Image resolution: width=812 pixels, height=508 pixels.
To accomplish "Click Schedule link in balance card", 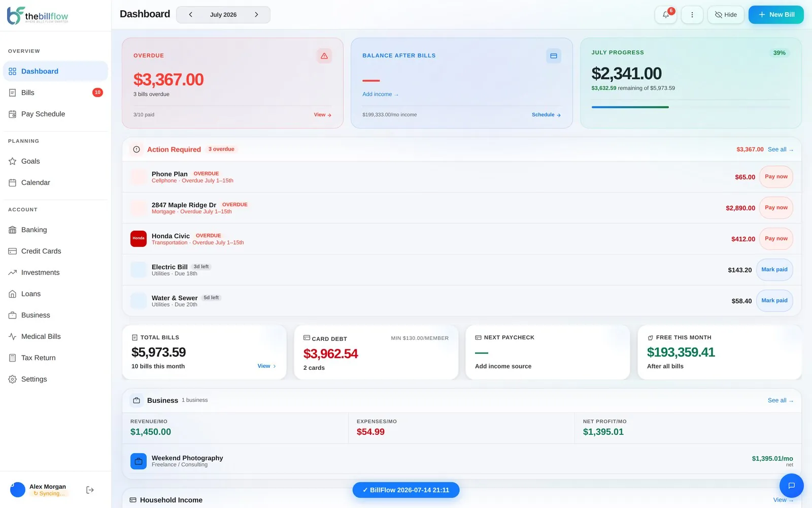I will (546, 115).
